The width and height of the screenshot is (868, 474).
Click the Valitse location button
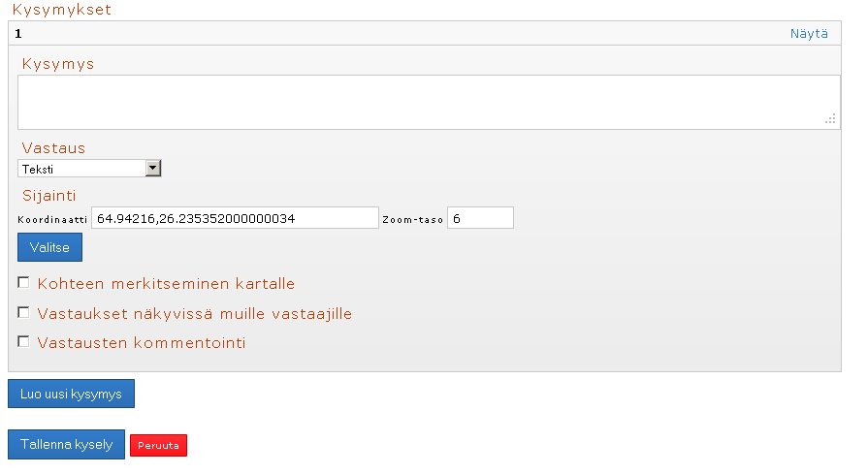49,247
